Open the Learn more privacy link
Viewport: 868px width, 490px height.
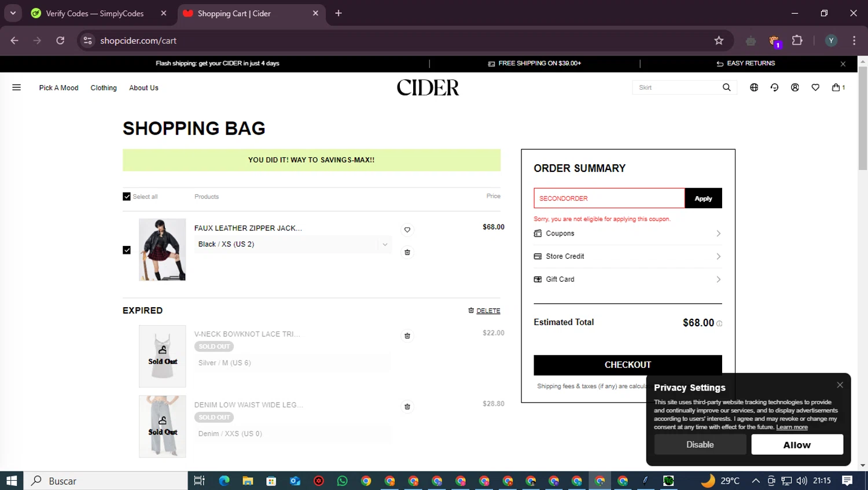tap(792, 428)
